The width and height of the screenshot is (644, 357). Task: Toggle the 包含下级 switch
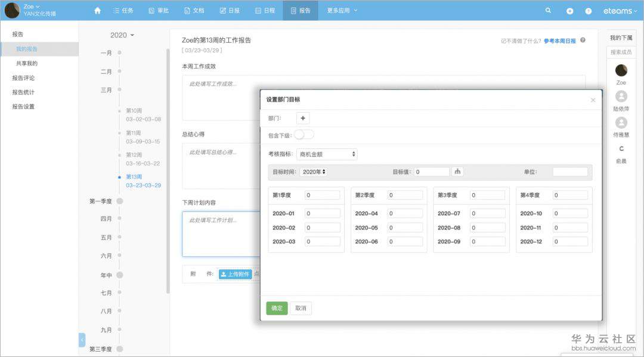click(x=304, y=135)
